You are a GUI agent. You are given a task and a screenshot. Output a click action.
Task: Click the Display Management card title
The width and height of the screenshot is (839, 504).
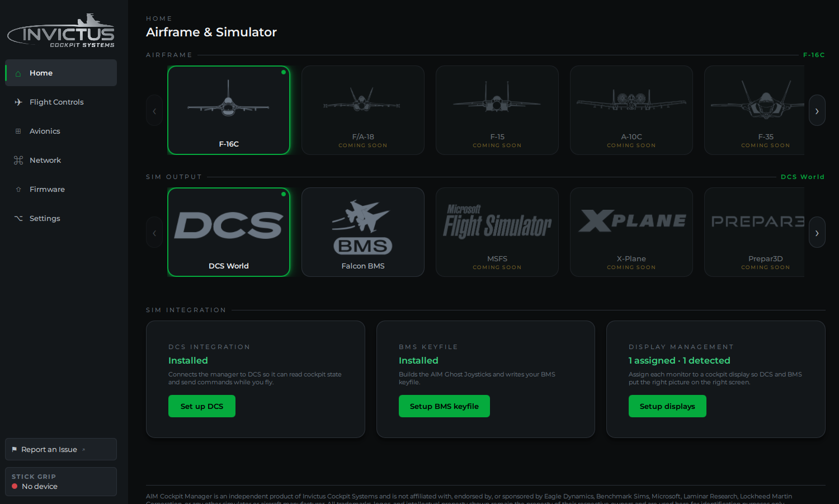(x=681, y=347)
